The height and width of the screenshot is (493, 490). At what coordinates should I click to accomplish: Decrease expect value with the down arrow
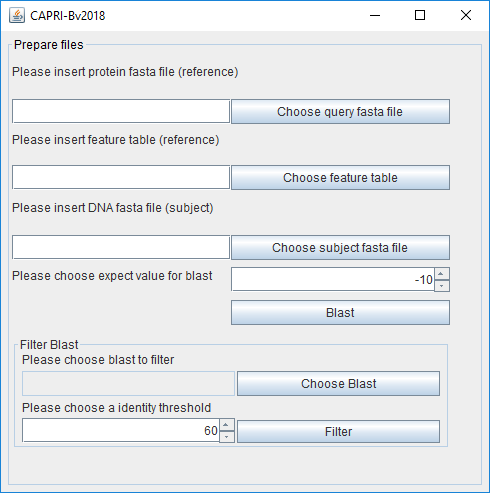[442, 286]
